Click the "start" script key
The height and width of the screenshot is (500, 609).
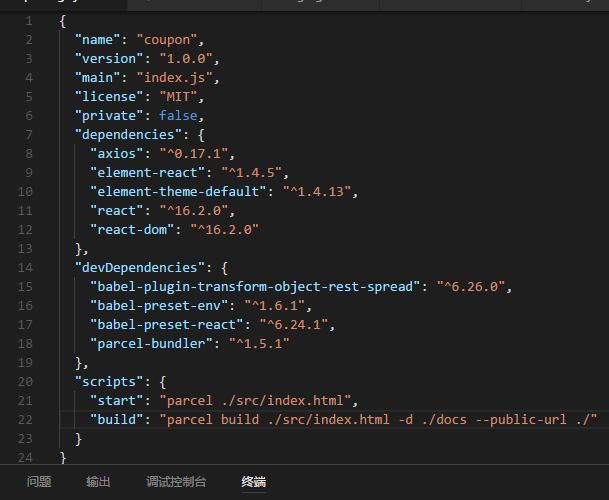(x=117, y=401)
